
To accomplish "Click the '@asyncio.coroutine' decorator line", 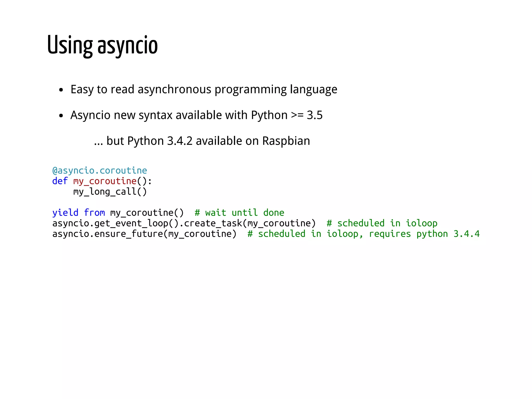I will pos(100,171).
